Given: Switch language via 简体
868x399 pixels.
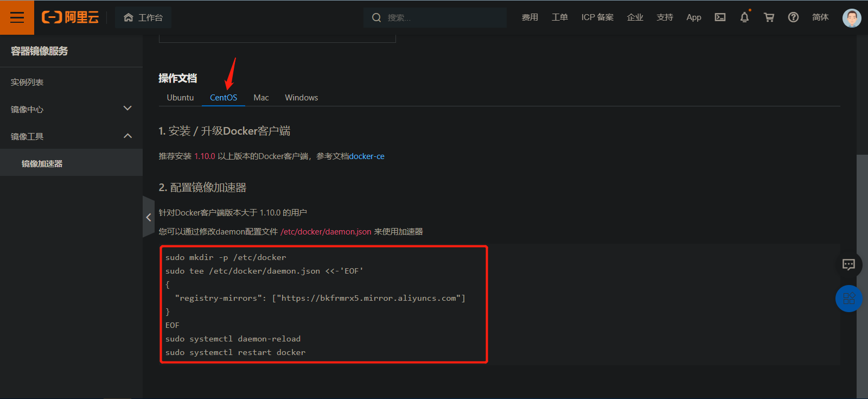Looking at the screenshot, I should coord(820,17).
